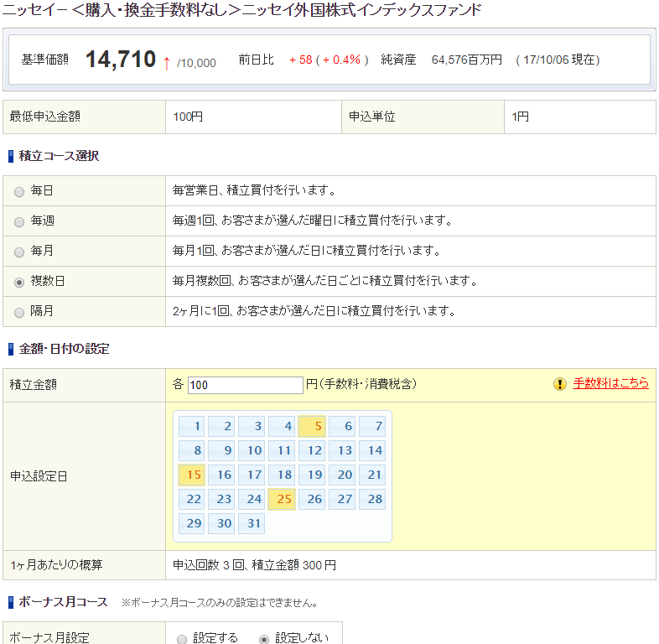Pick day 30 in the calendar
This screenshot has width=659, height=644.
221,524
